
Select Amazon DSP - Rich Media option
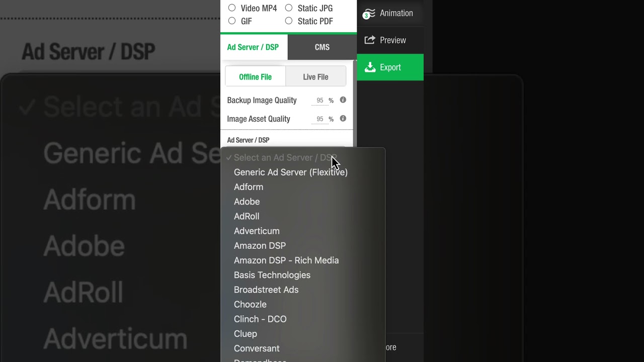coord(303,260)
